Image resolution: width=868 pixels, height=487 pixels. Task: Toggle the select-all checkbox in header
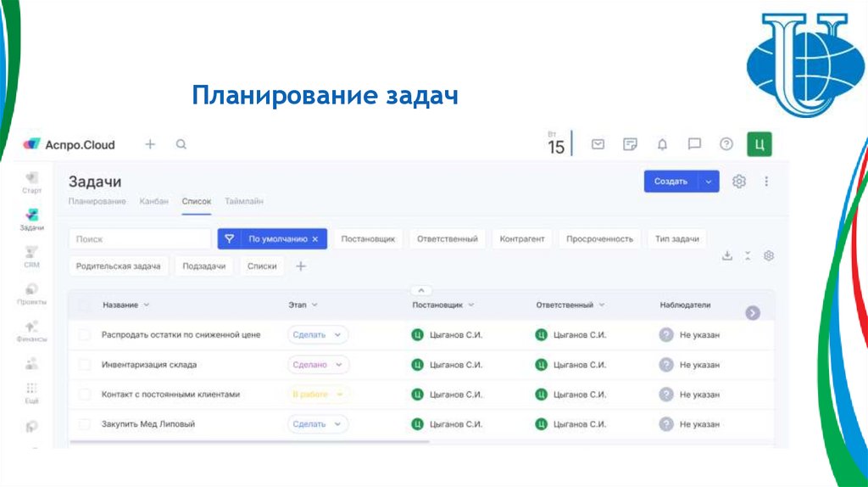click(x=84, y=305)
